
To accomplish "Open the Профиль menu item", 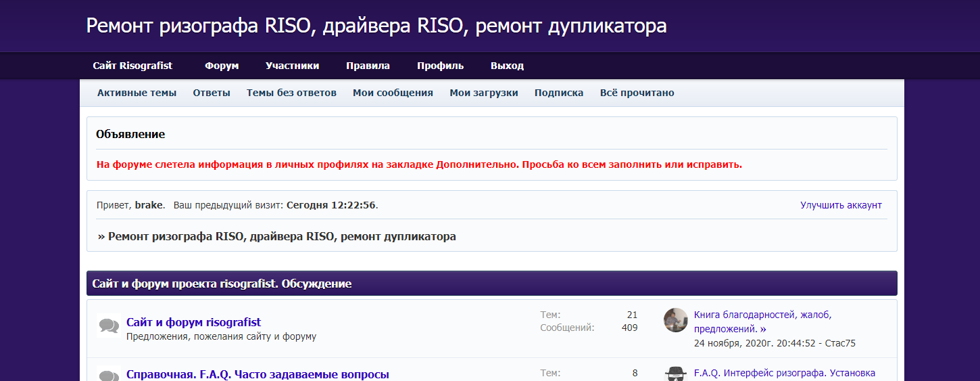I will (440, 66).
